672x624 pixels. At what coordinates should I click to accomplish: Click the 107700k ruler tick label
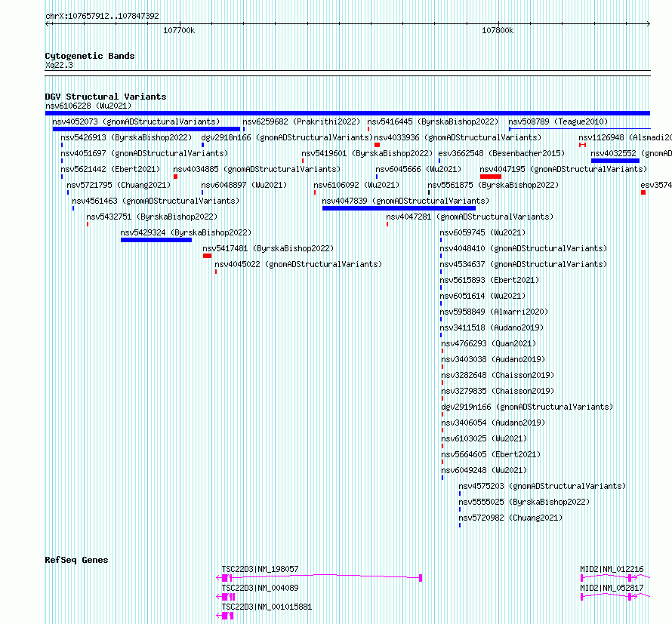tap(179, 30)
